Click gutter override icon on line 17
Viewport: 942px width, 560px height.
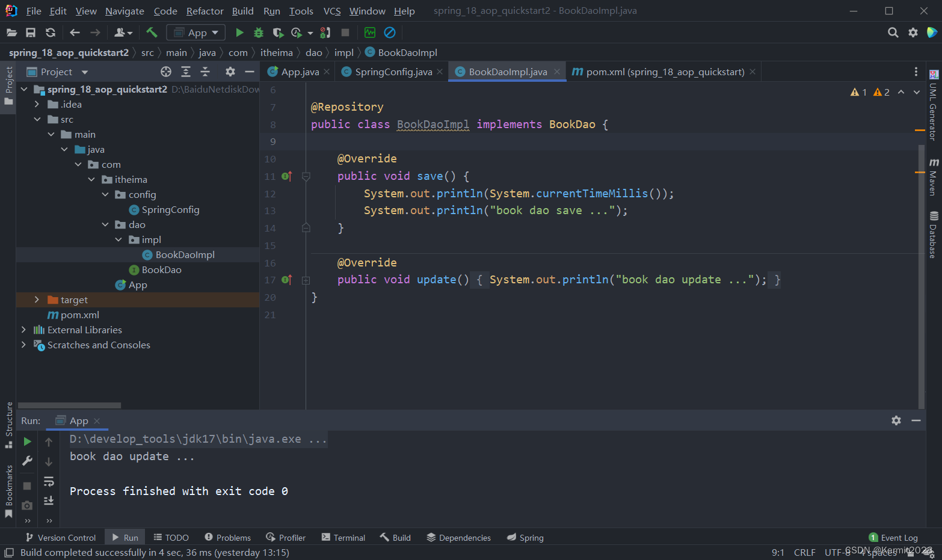point(287,280)
